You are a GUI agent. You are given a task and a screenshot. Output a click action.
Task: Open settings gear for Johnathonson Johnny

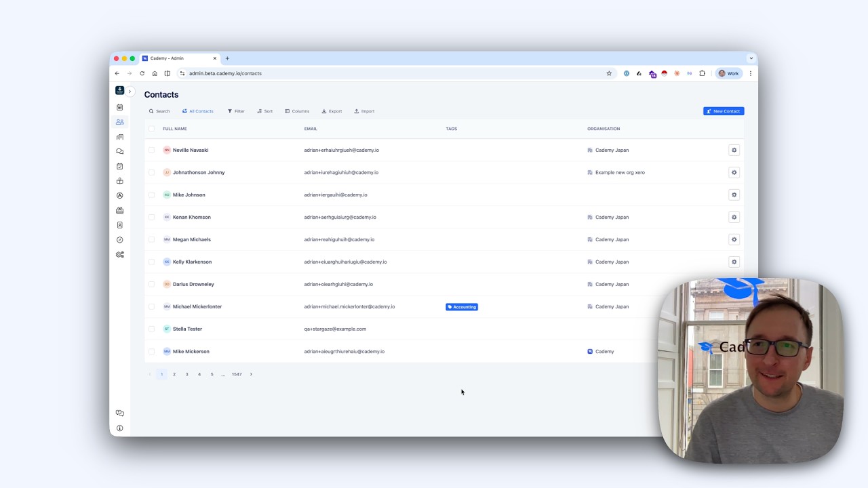tap(734, 172)
